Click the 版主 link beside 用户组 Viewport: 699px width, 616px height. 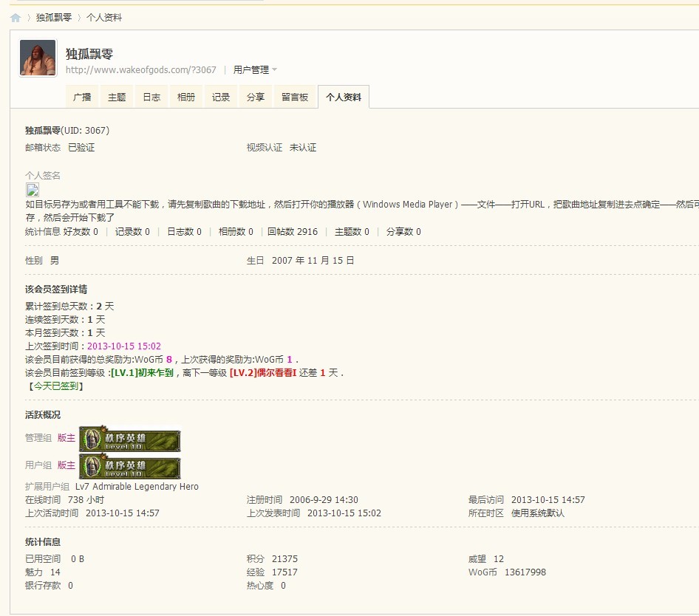coord(67,465)
